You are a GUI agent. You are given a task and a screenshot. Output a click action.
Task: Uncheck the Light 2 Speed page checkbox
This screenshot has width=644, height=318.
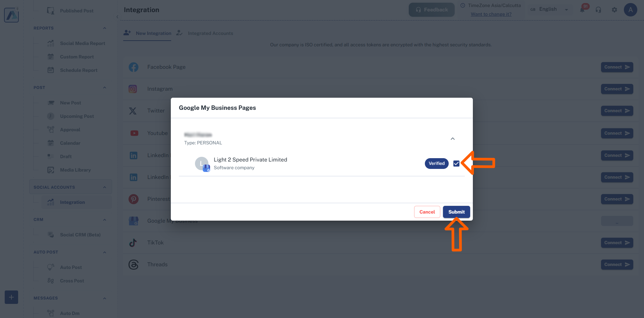pos(456,164)
